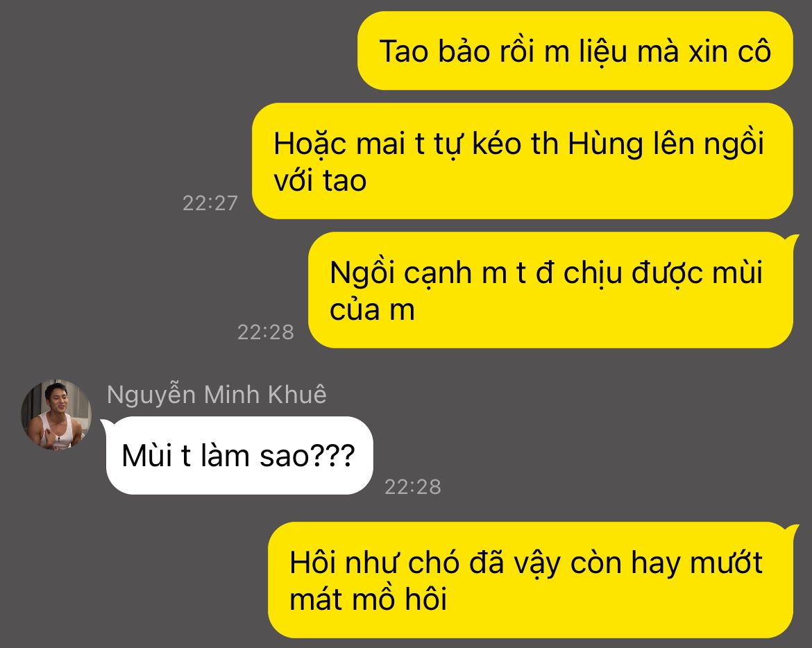This screenshot has height=648, width=812.
Task: Select the 'Hoặc mai t tự kéo' bubble
Action: click(x=522, y=161)
